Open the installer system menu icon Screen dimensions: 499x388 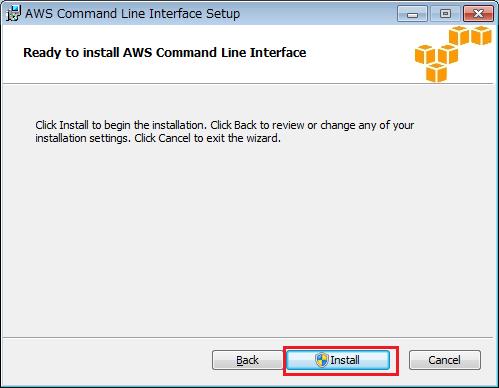coord(13,14)
